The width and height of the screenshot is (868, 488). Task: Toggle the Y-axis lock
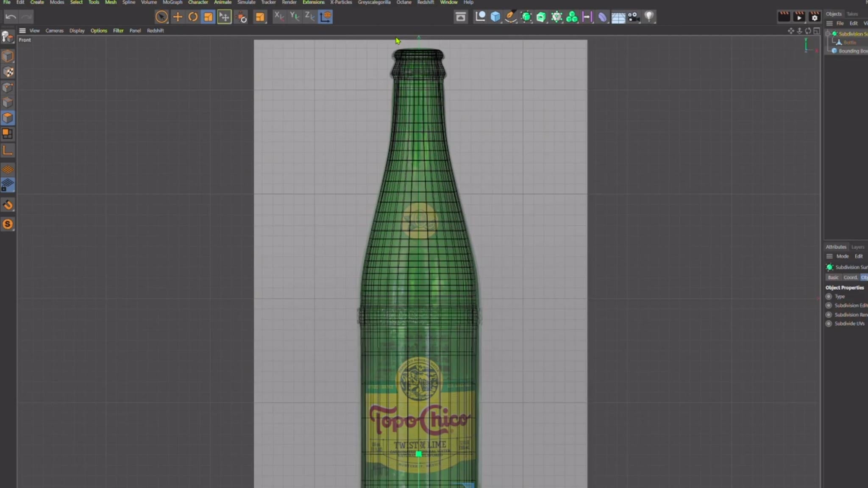pos(294,17)
